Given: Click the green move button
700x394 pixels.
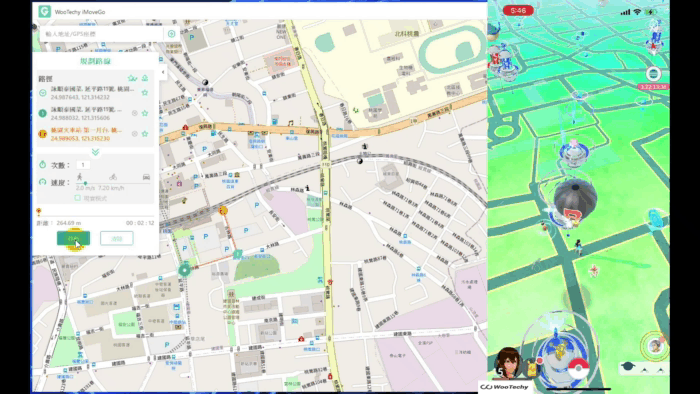Looking at the screenshot, I should click(73, 238).
